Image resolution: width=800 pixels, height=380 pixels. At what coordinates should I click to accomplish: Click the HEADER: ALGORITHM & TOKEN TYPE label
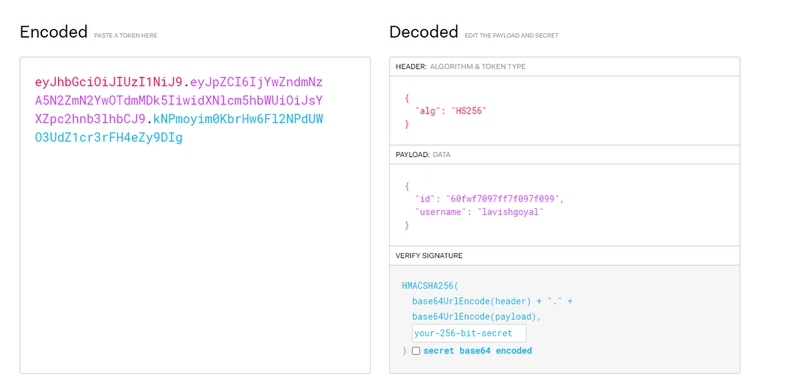click(460, 66)
